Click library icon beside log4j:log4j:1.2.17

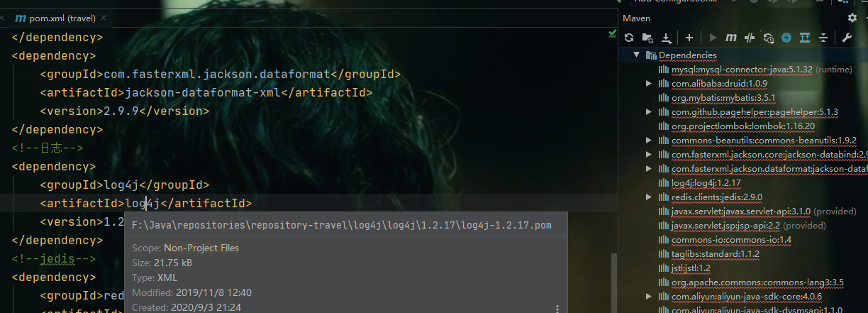tap(664, 182)
